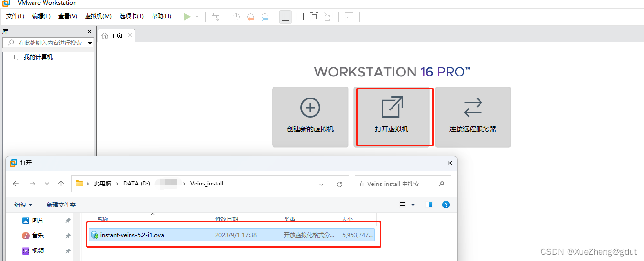The height and width of the screenshot is (261, 644).
Task: Open the 查看(V) menu
Action: coord(68,16)
